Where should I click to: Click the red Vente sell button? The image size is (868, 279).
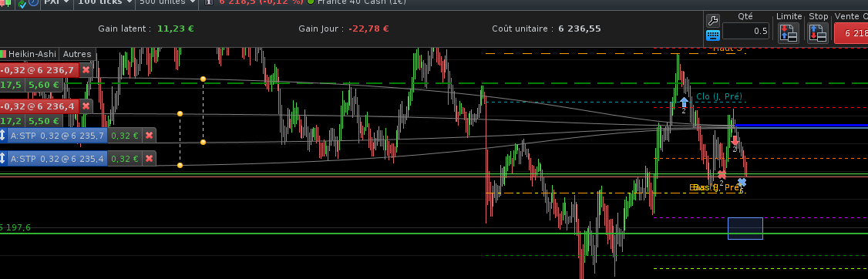coord(851,33)
